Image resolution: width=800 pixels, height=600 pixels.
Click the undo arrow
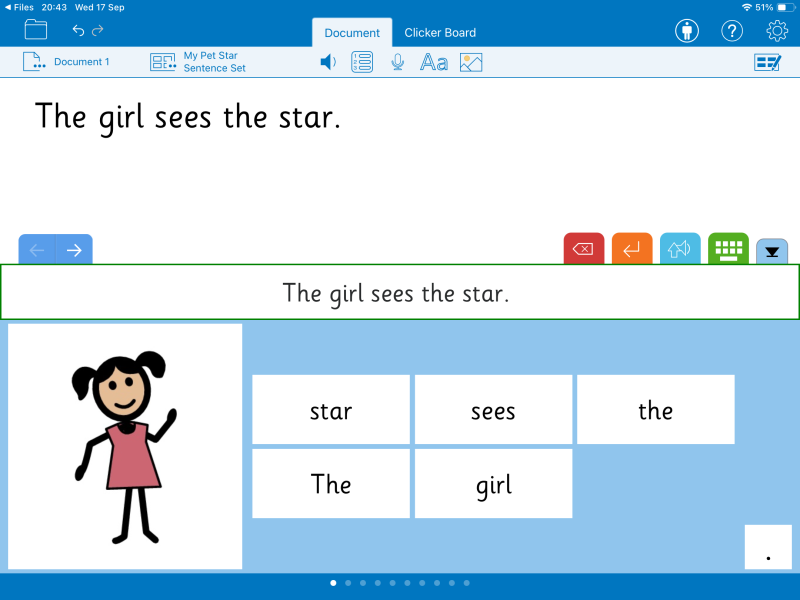pos(78,30)
